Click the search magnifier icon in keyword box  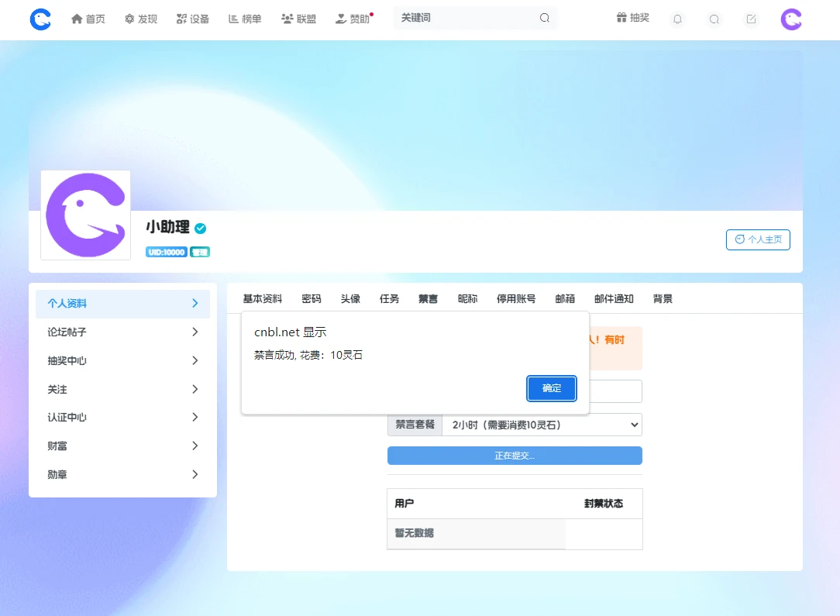[545, 19]
